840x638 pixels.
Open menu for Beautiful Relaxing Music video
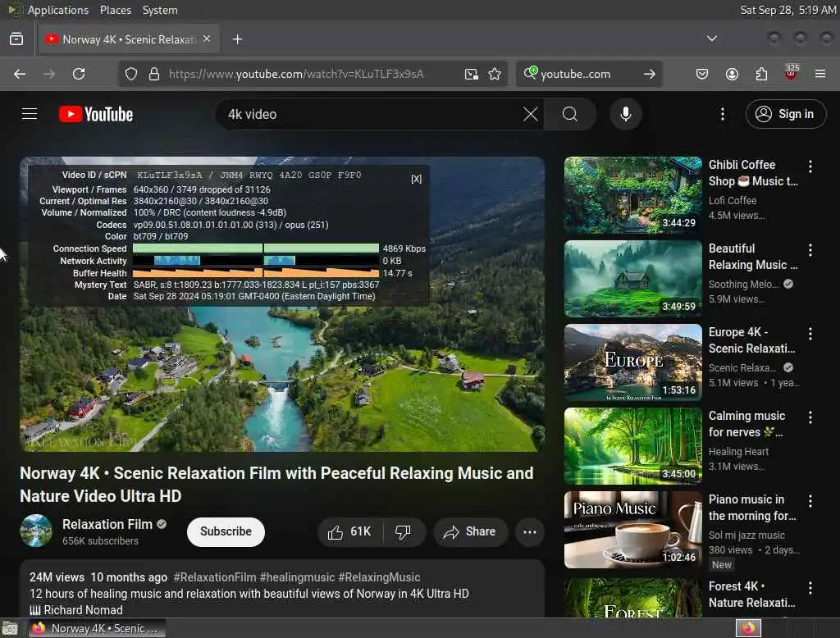[x=810, y=249]
